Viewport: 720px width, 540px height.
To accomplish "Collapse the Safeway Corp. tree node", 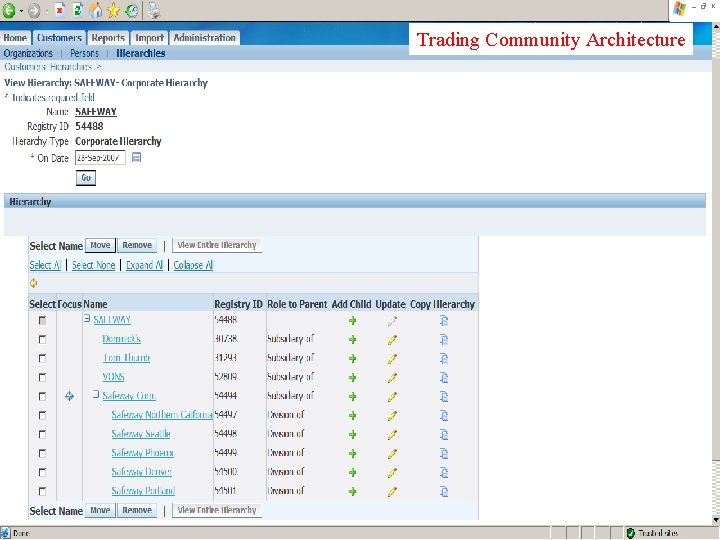I will [96, 394].
